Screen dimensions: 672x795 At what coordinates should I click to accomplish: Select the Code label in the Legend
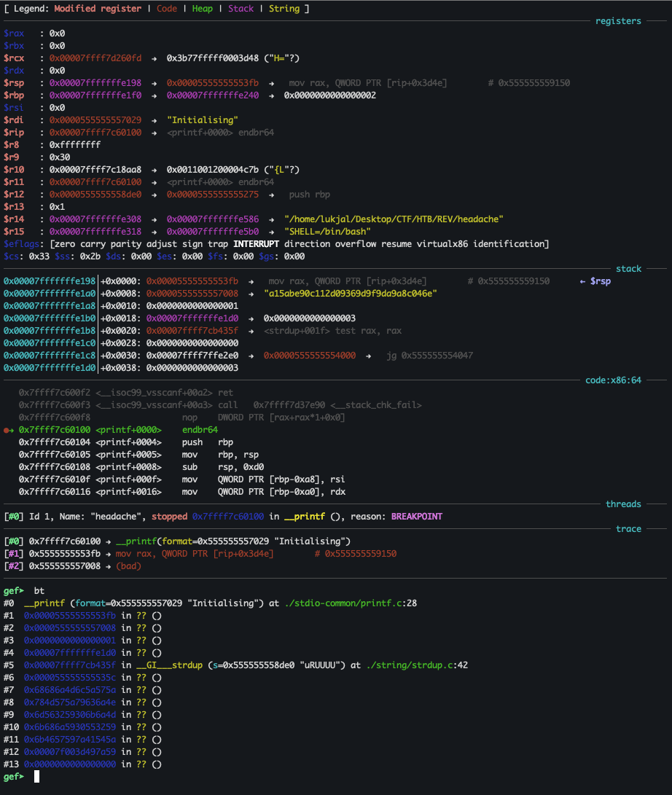point(166,9)
